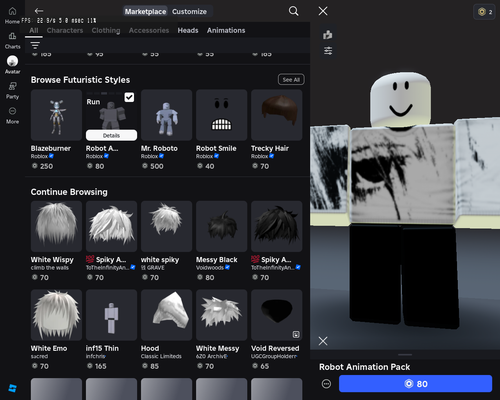Open the White Wispy hair thumbnail
The image size is (500, 400).
[56, 226]
